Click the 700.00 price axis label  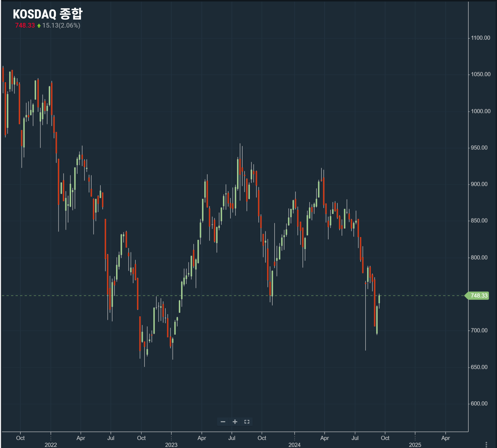coord(479,330)
